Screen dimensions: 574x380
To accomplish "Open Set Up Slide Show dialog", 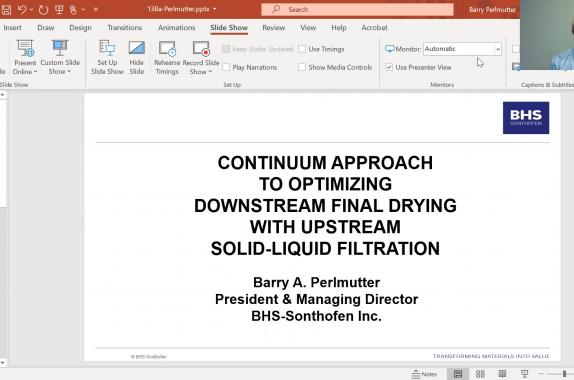I will (x=107, y=57).
